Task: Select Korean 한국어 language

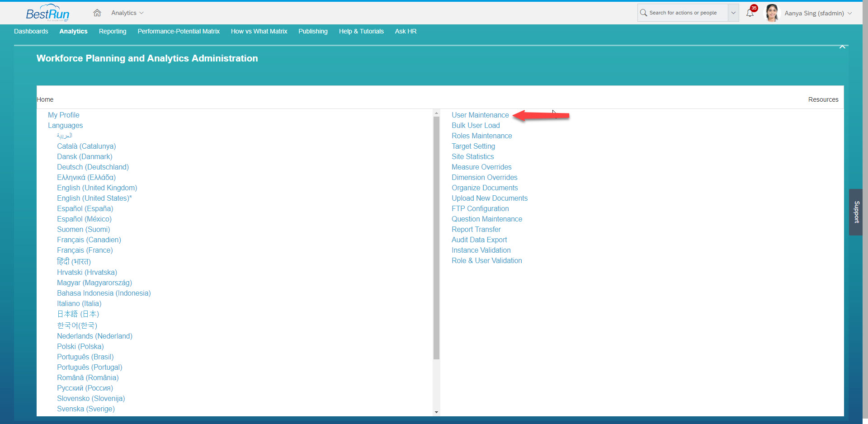Action: pyautogui.click(x=77, y=325)
